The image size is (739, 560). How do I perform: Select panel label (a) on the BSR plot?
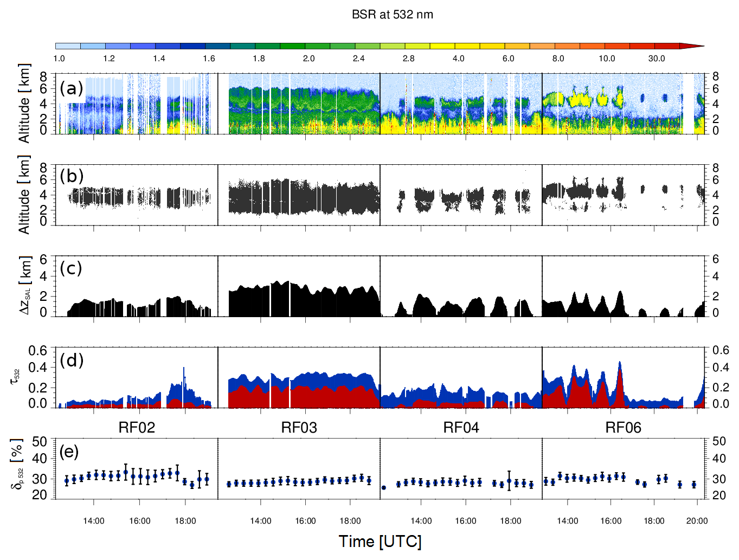coord(72,88)
